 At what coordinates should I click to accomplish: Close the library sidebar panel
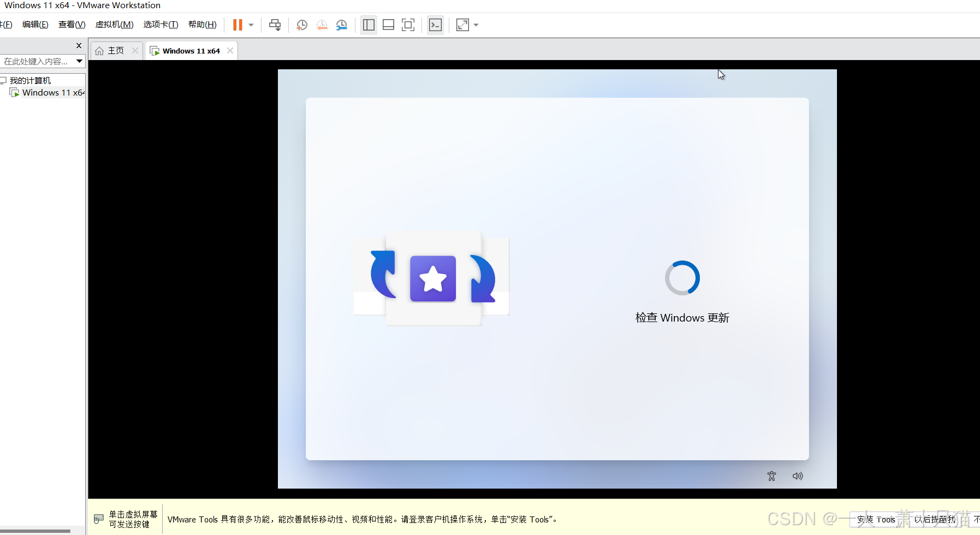[79, 46]
